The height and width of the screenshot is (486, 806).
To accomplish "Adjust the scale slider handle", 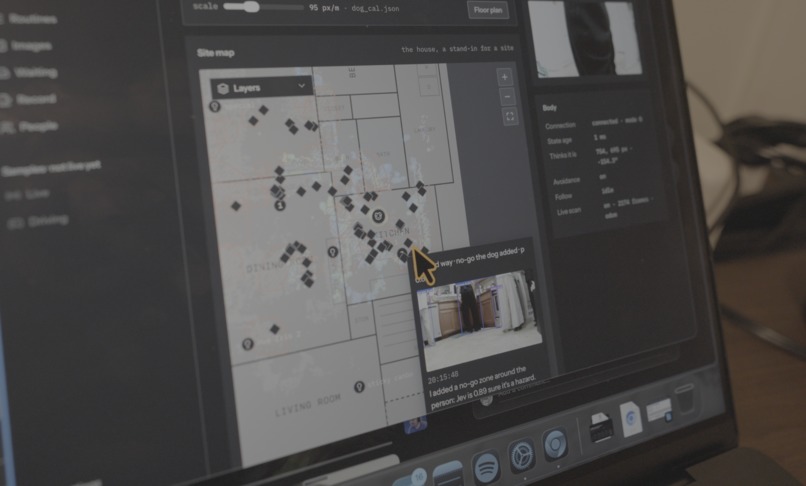I will [x=251, y=7].
